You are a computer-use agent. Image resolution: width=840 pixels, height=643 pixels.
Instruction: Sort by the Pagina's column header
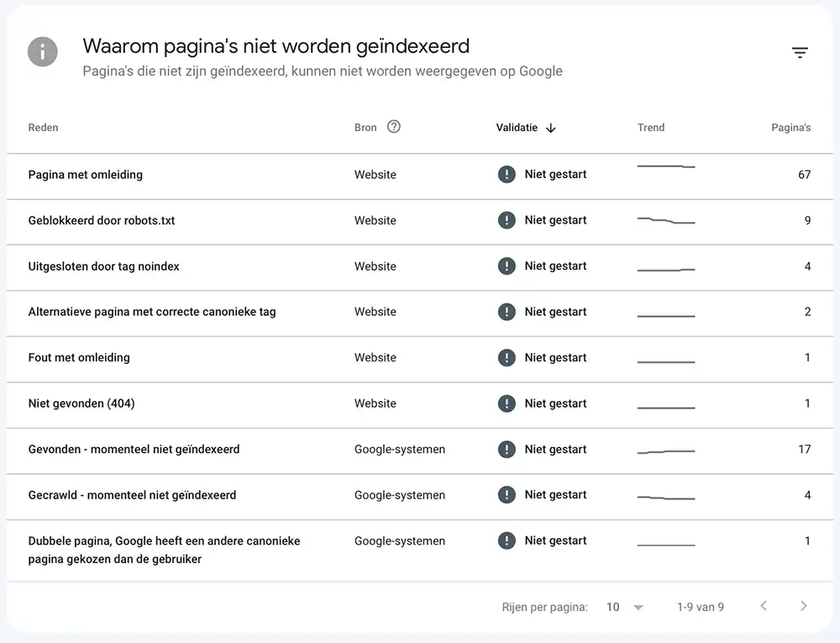click(790, 128)
